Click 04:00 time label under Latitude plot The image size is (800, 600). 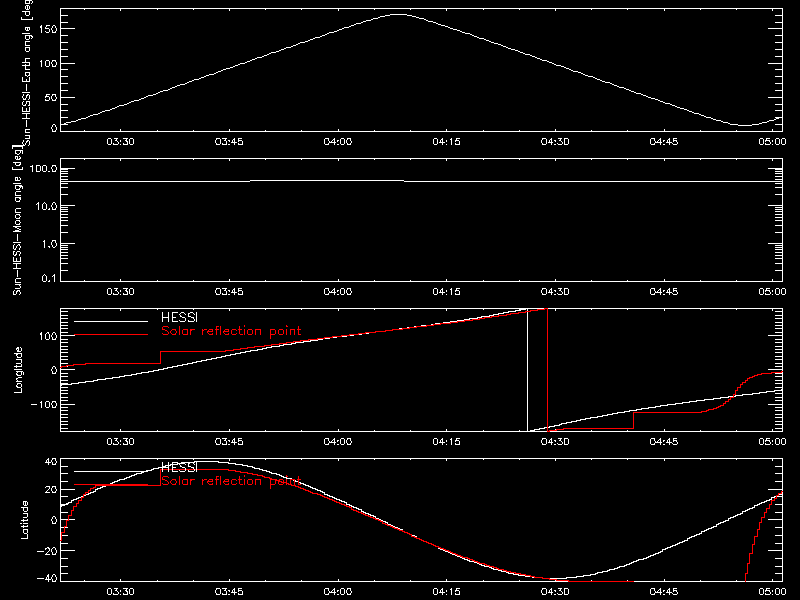[338, 592]
